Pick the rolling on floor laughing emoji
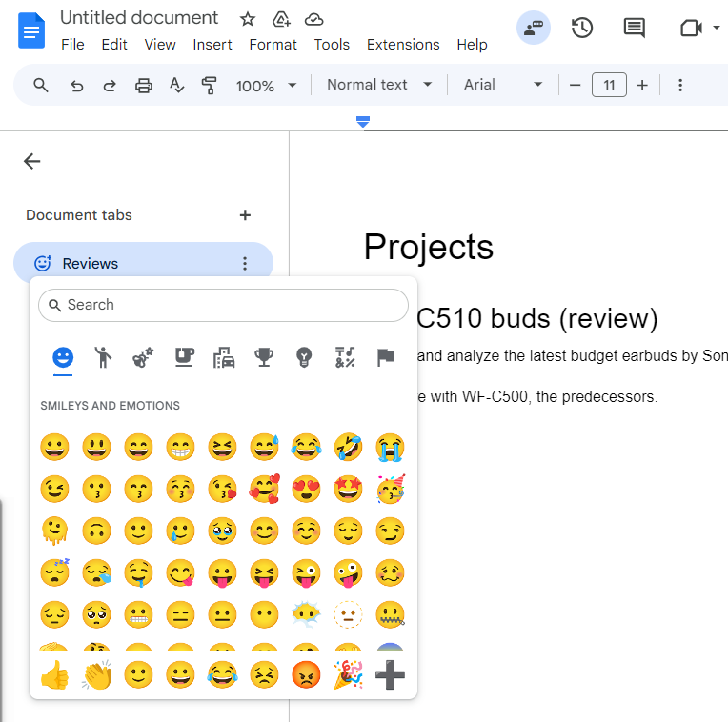The height and width of the screenshot is (722, 728). [x=348, y=448]
